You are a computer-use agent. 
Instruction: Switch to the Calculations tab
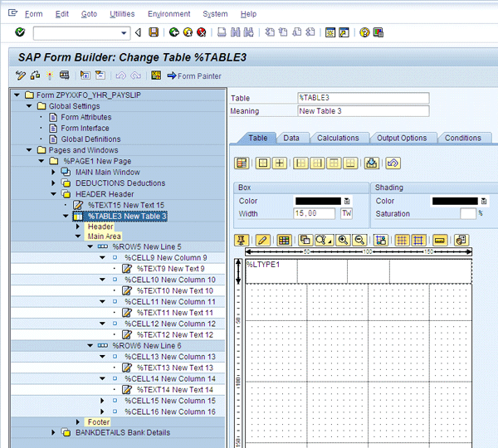pos(338,138)
